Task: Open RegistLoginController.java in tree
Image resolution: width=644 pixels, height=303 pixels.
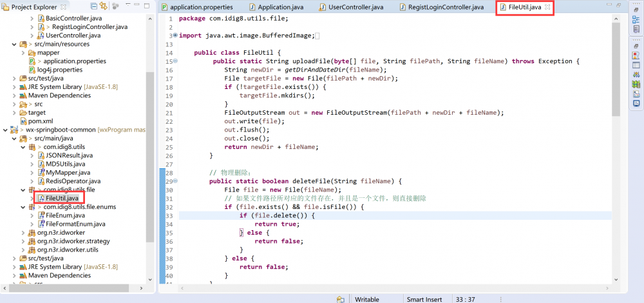Action: [x=90, y=26]
